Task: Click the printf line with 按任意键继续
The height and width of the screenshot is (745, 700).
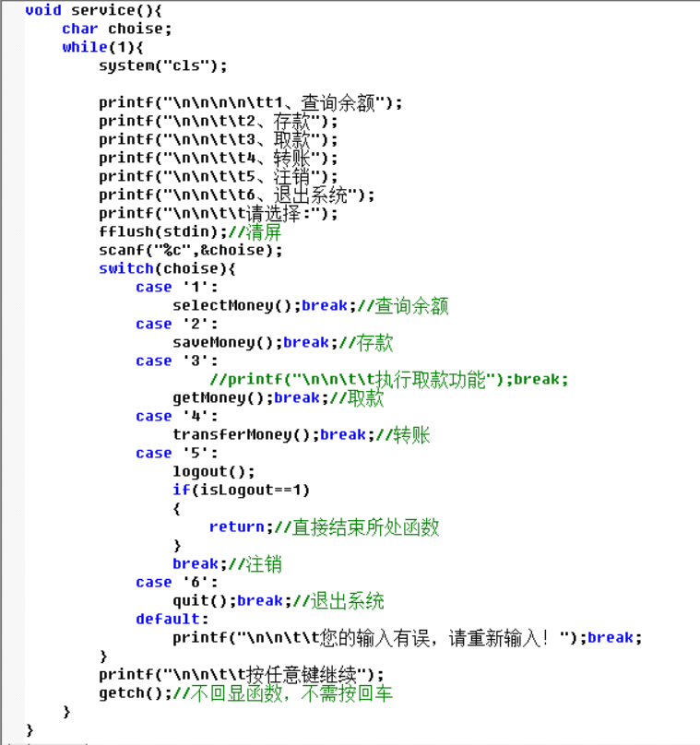Action: (x=242, y=675)
